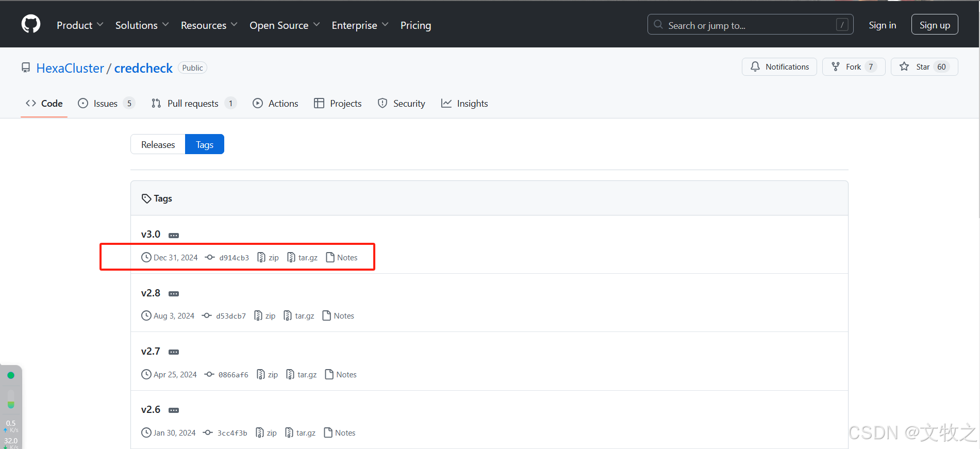Click the Aug 3, 2024 date text
980x449 pixels.
pyautogui.click(x=174, y=316)
